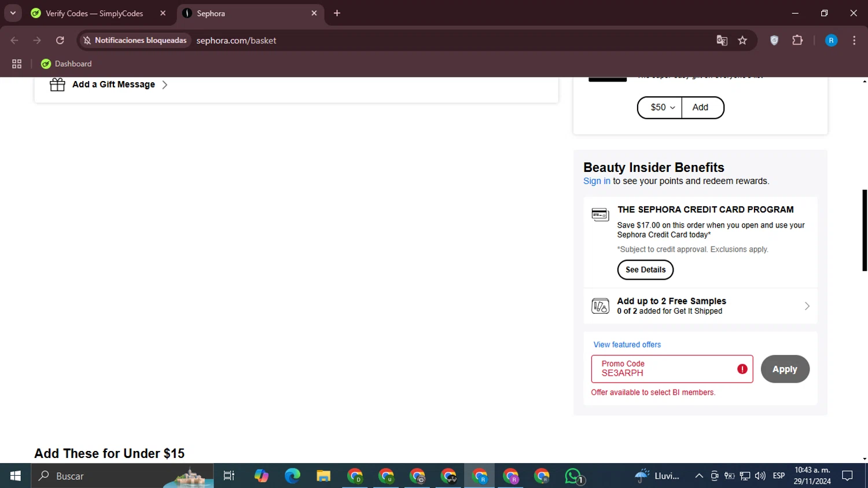This screenshot has height=488, width=868.
Task: Open Chrome three-dot menu
Action: coord(854,41)
